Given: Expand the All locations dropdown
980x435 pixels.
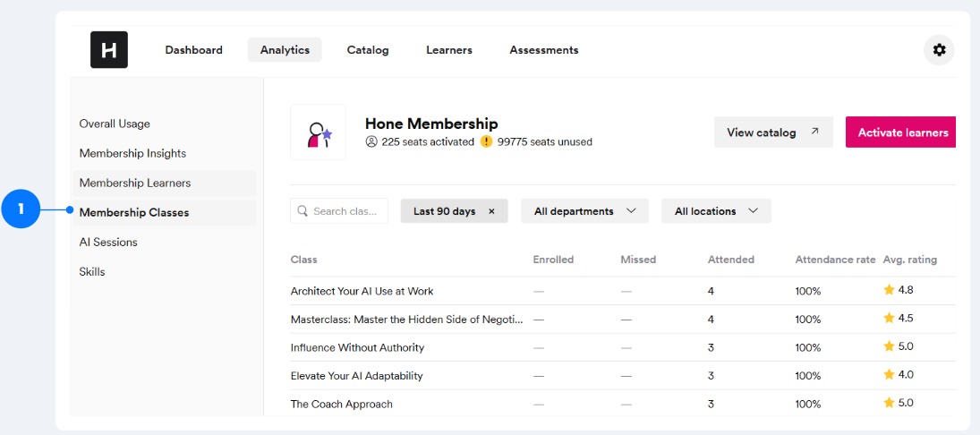Looking at the screenshot, I should click(716, 211).
